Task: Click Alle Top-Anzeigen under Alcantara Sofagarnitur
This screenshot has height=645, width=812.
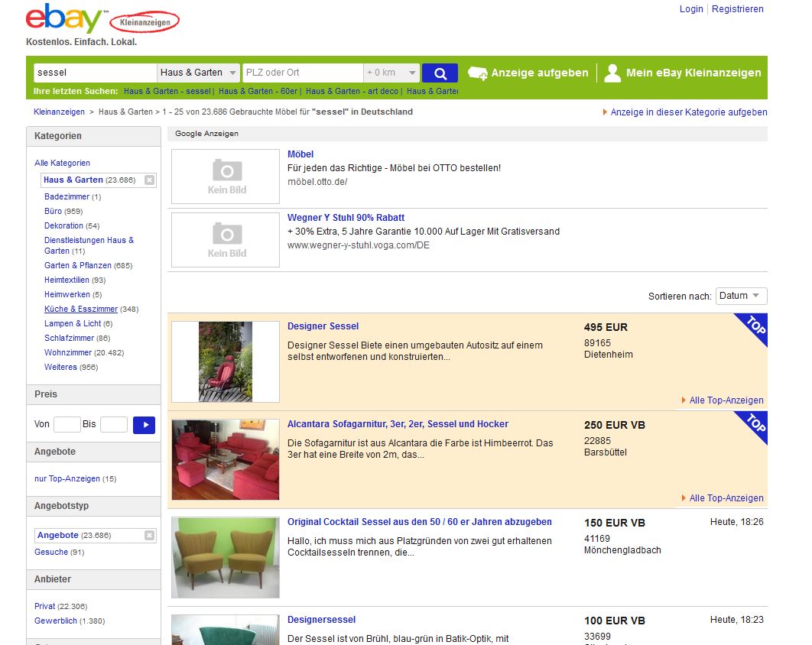Action: pyautogui.click(x=726, y=498)
